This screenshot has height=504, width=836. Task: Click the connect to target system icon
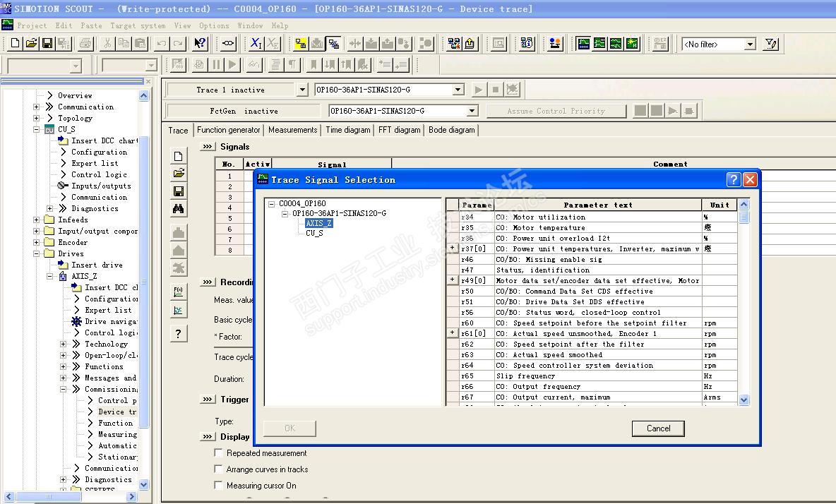[334, 43]
